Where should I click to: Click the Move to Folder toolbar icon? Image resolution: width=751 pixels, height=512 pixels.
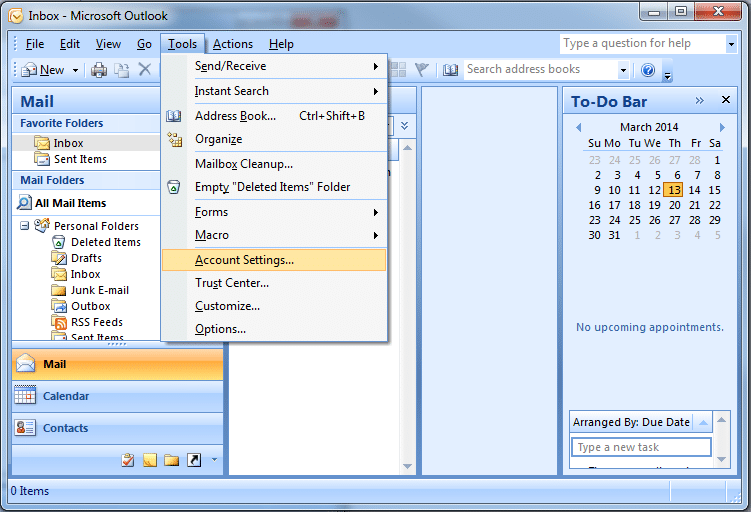pos(122,70)
